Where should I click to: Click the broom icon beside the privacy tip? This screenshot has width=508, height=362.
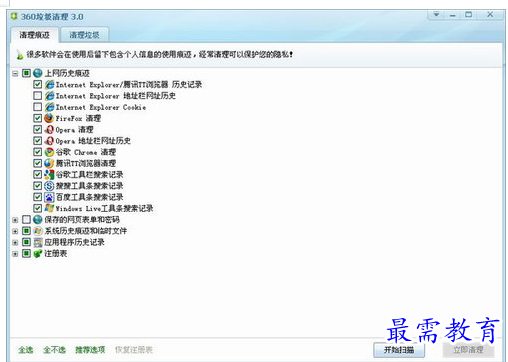(20, 55)
